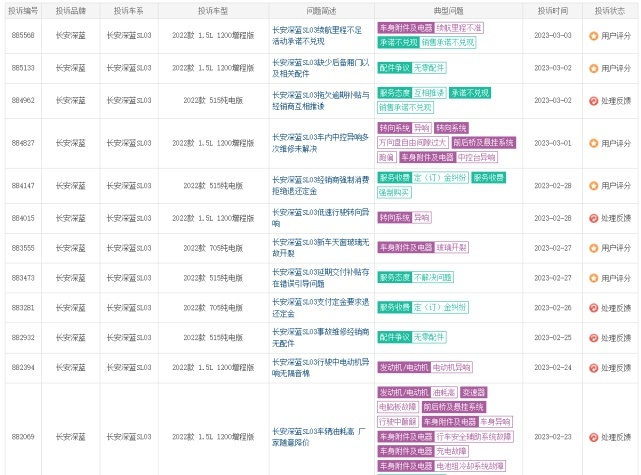Click the 投诉时间 column header
The width and height of the screenshot is (641, 475).
click(x=553, y=11)
